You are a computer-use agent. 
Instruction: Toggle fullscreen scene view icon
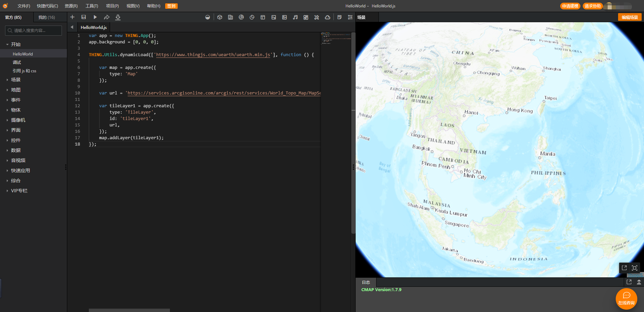[635, 268]
